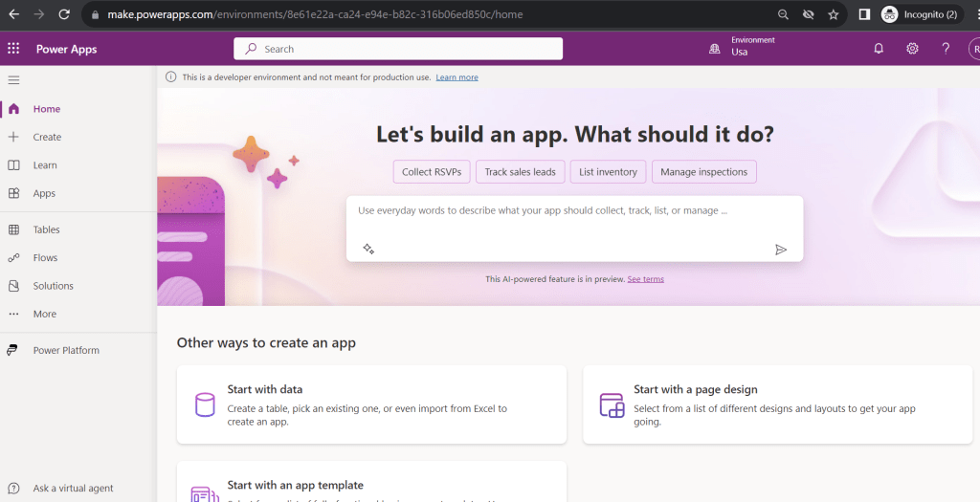Open the app launcher waffle icon
980x502 pixels.
(x=13, y=49)
